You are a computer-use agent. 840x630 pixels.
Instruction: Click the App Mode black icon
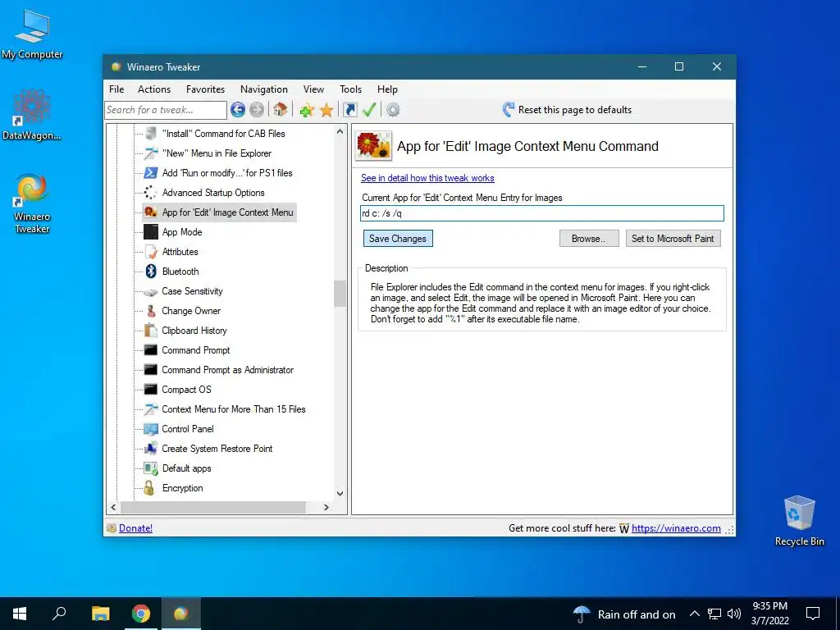[151, 232]
